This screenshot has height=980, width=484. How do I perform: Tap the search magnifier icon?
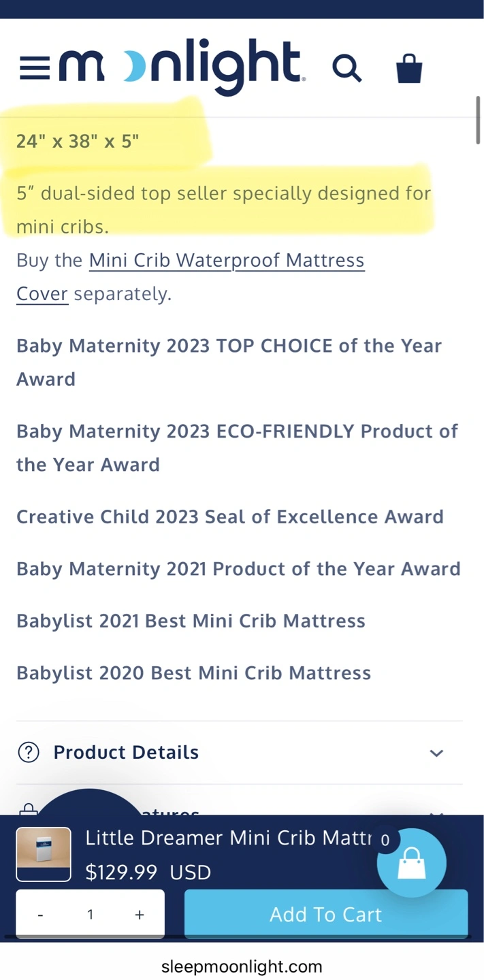click(x=346, y=68)
